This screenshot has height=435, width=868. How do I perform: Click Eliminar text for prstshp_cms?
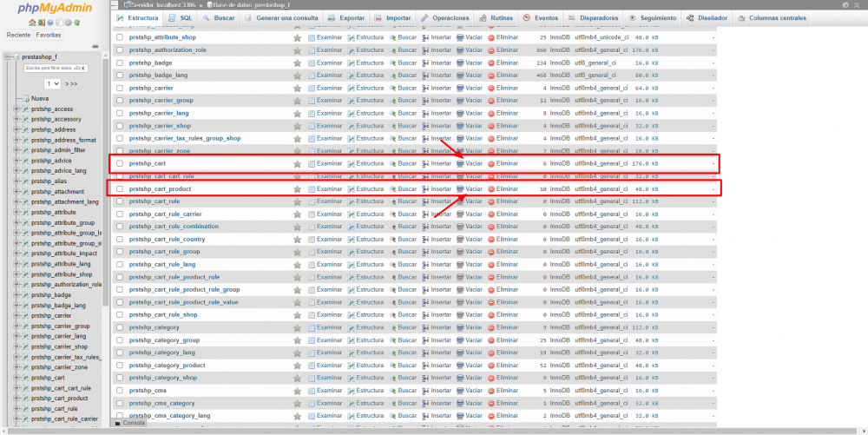tap(507, 391)
